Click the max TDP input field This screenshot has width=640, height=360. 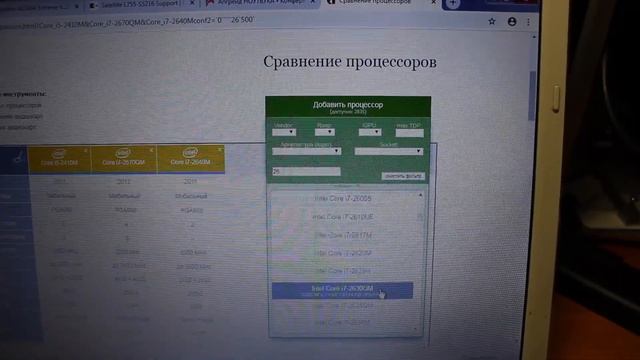click(x=409, y=133)
